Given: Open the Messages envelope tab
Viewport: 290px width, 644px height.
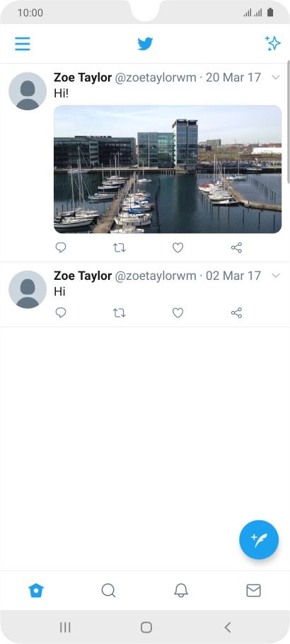Looking at the screenshot, I should pos(253,590).
